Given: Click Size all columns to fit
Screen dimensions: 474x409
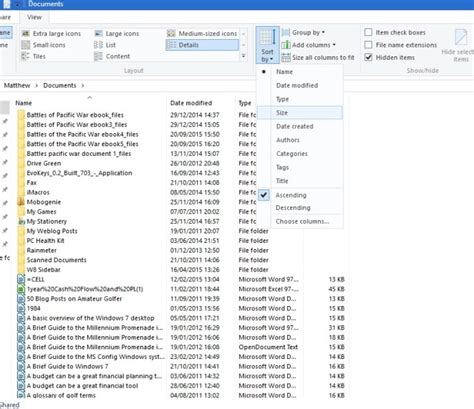Looking at the screenshot, I should (x=318, y=58).
